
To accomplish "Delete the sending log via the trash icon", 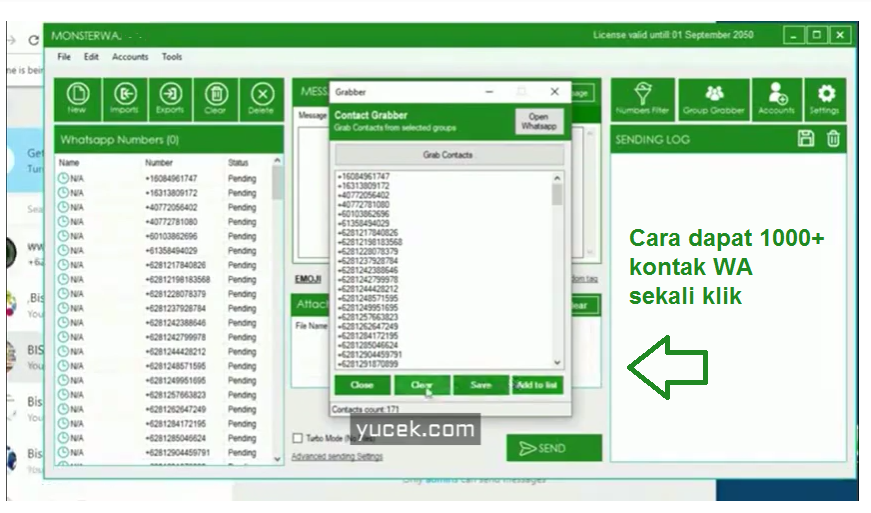I will [x=833, y=138].
